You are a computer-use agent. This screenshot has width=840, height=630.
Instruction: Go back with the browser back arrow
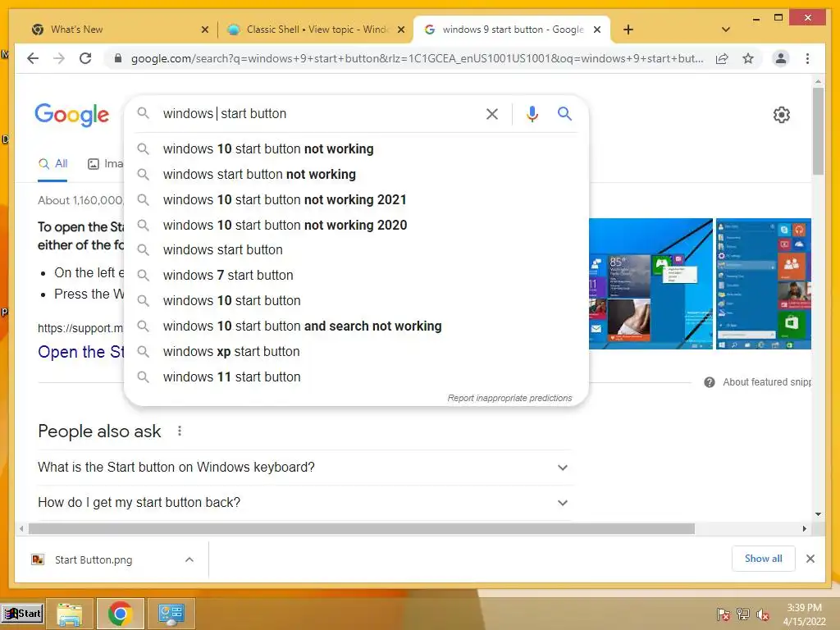click(33, 58)
